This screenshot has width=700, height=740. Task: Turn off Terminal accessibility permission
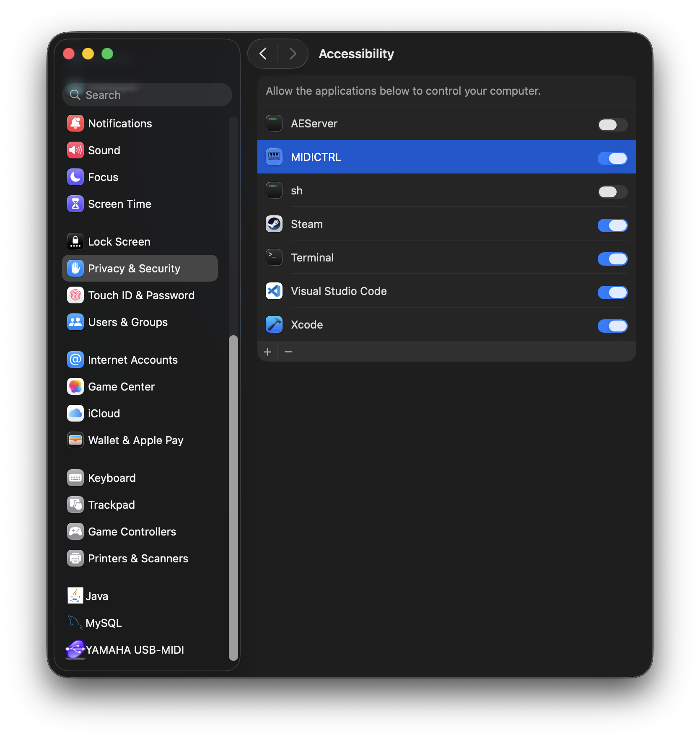coord(612,259)
